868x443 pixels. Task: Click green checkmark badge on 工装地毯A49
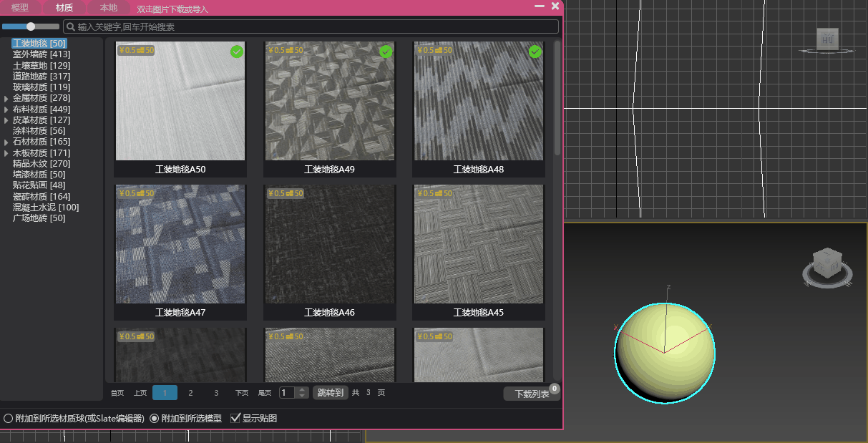pyautogui.click(x=386, y=52)
